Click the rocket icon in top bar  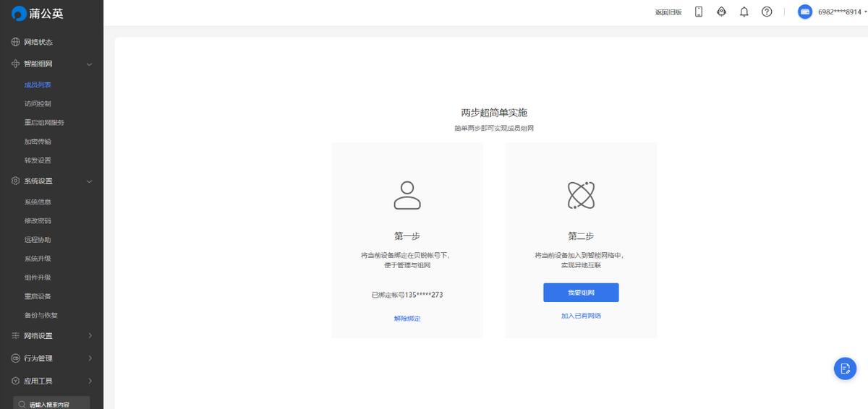tap(721, 12)
